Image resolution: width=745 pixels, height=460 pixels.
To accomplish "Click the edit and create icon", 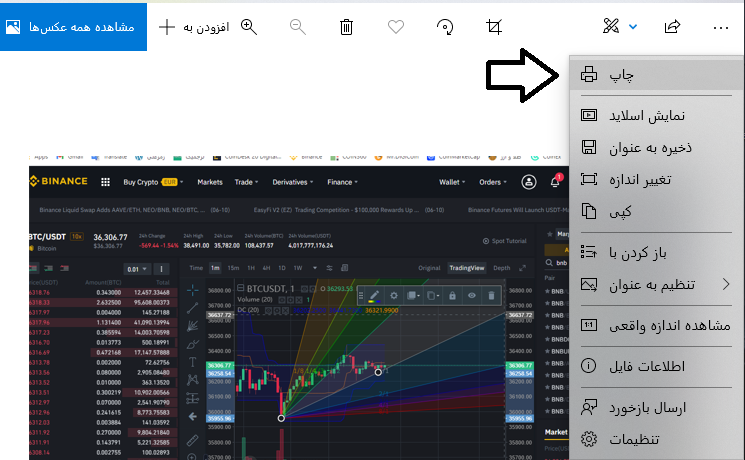I will pyautogui.click(x=611, y=27).
